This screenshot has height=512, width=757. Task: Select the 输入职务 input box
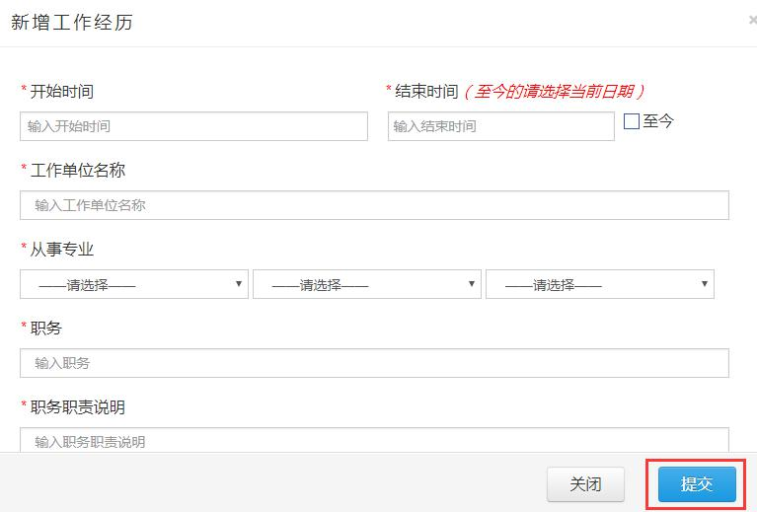point(374,363)
